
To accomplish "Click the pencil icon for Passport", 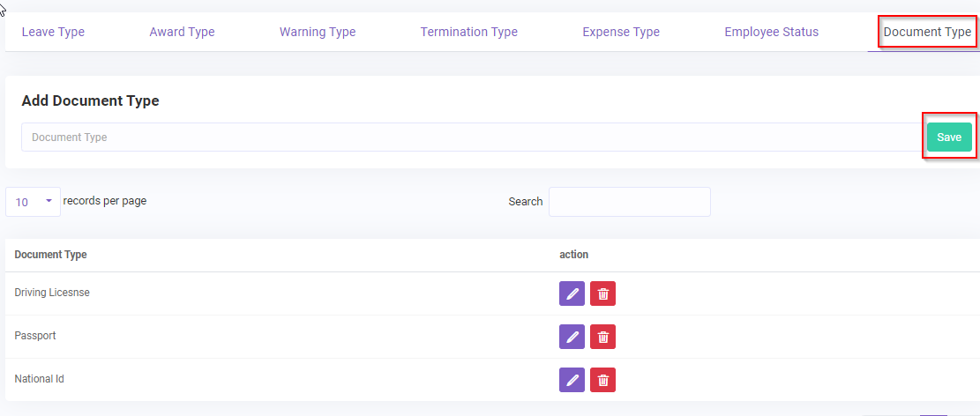I will 572,337.
